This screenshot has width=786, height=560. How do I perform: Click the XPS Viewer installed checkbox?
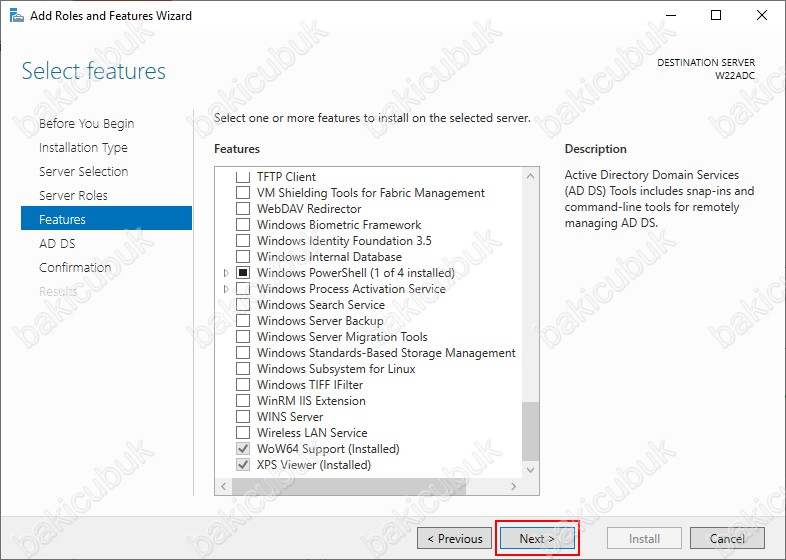(243, 465)
